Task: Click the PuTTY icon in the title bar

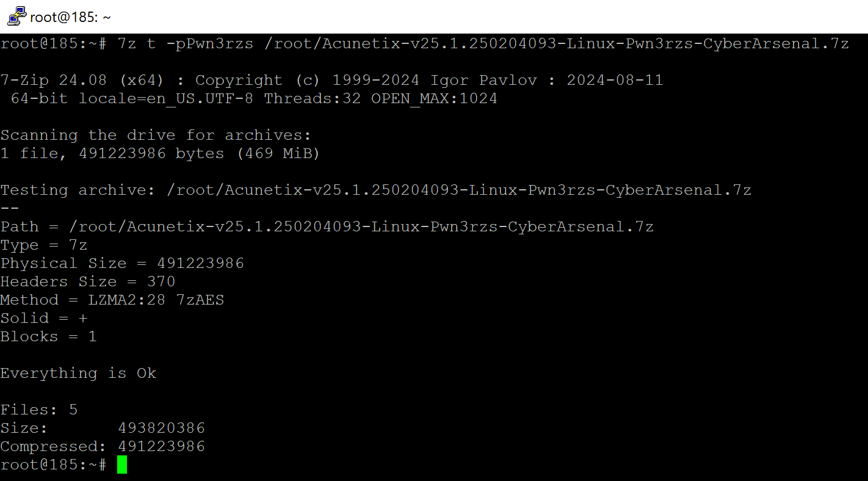Action: [16, 16]
